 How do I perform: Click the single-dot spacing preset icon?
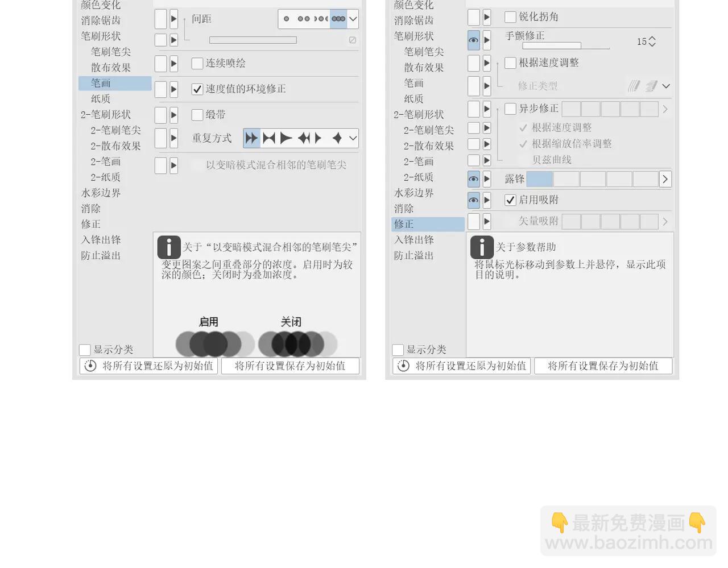[287, 19]
